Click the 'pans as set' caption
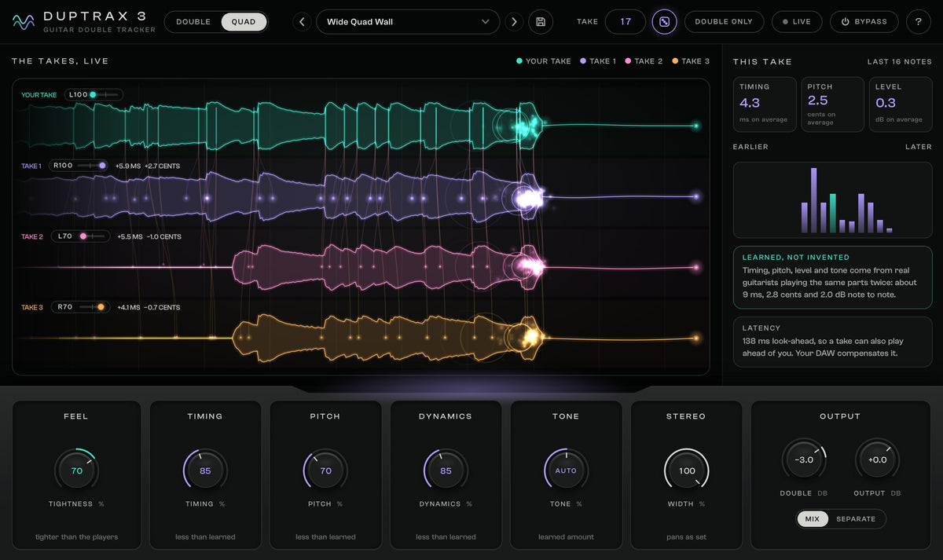 (686, 537)
